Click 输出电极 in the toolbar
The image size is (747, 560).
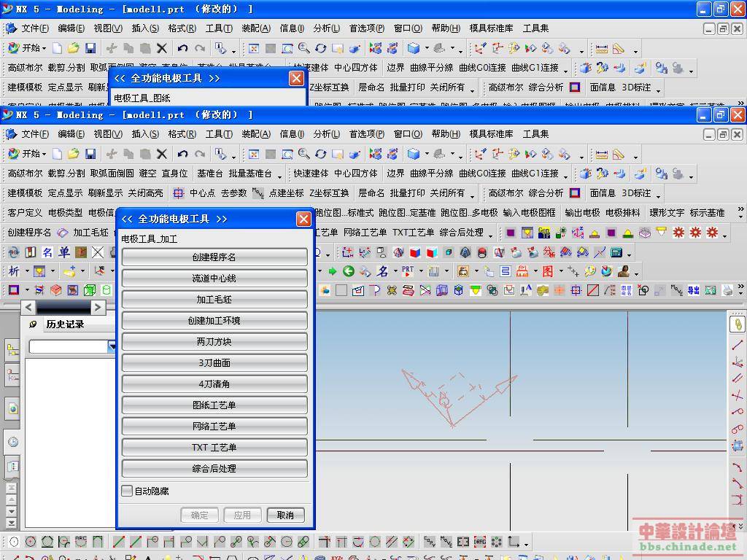[x=582, y=213]
